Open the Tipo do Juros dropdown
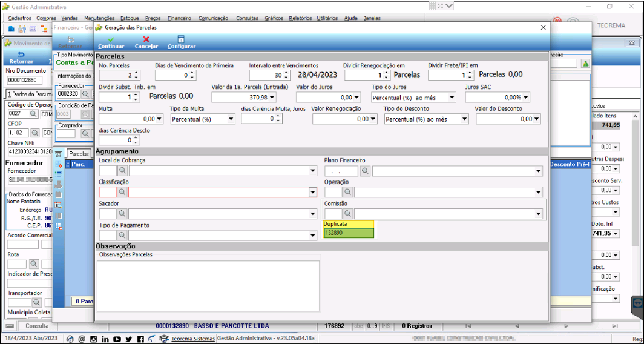The image size is (644, 344). click(x=452, y=98)
